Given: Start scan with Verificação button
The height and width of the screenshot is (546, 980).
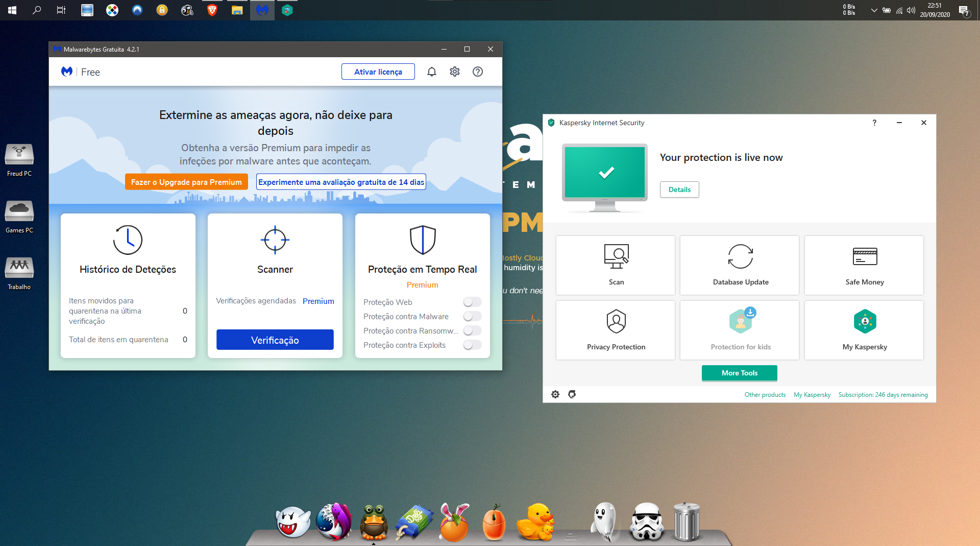Looking at the screenshot, I should 275,340.
